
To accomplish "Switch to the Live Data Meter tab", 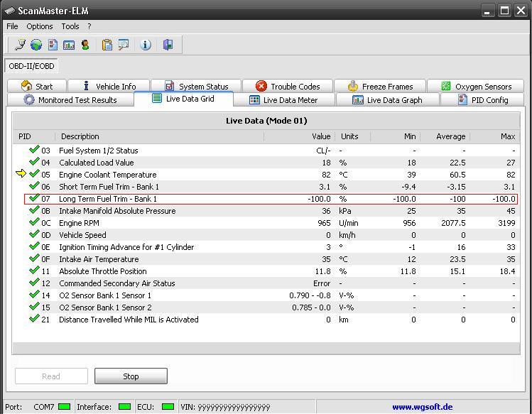I will (x=284, y=99).
